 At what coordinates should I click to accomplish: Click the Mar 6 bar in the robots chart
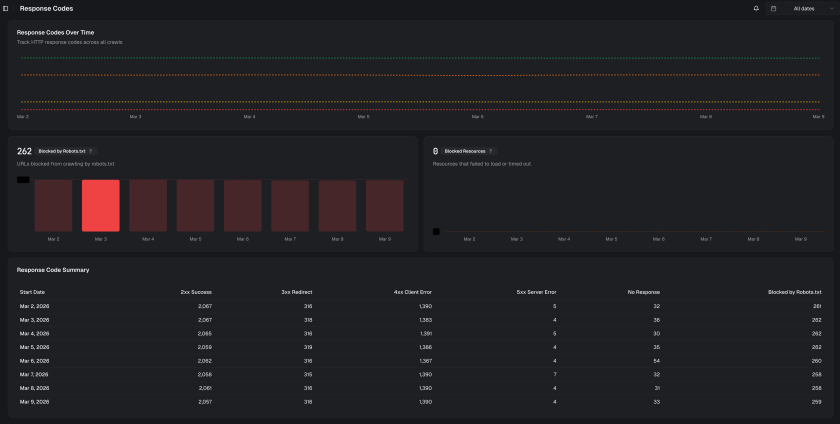pos(242,206)
